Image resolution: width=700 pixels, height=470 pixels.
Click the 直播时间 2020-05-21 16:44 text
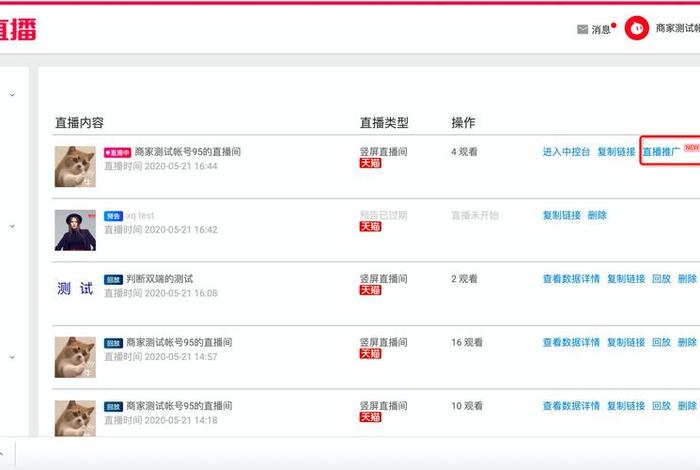tap(161, 166)
